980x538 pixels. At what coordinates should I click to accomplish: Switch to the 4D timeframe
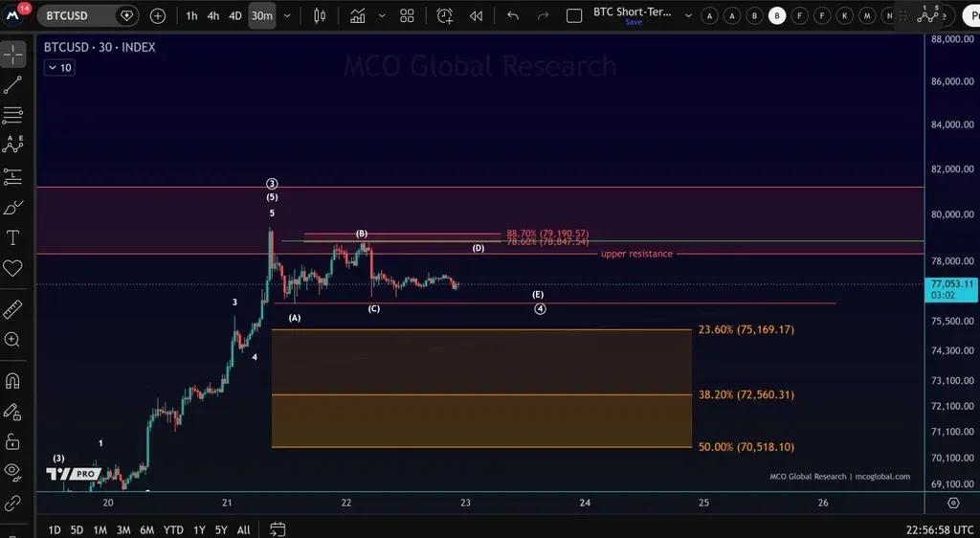235,15
